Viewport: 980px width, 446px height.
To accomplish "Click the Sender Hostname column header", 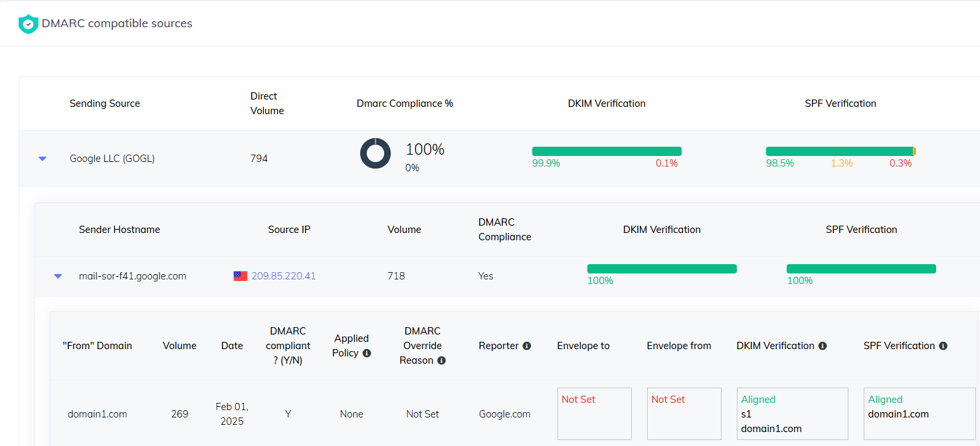I will (120, 230).
